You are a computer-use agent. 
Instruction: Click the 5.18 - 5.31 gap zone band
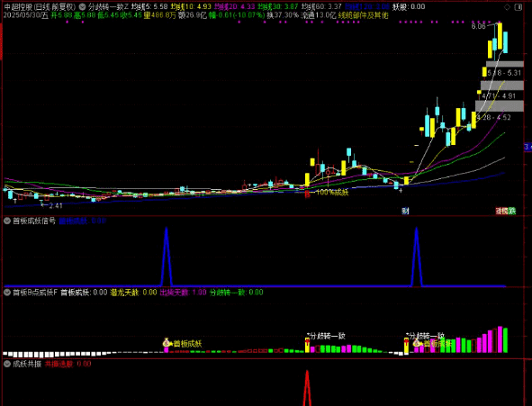[x=504, y=64]
